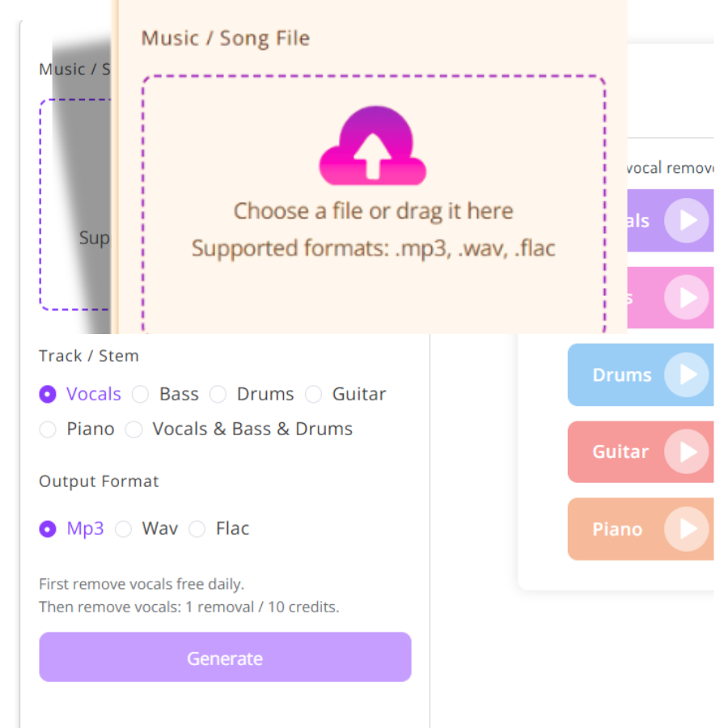Play the Vocals stem preview
The width and height of the screenshot is (728, 728).
[x=688, y=220]
